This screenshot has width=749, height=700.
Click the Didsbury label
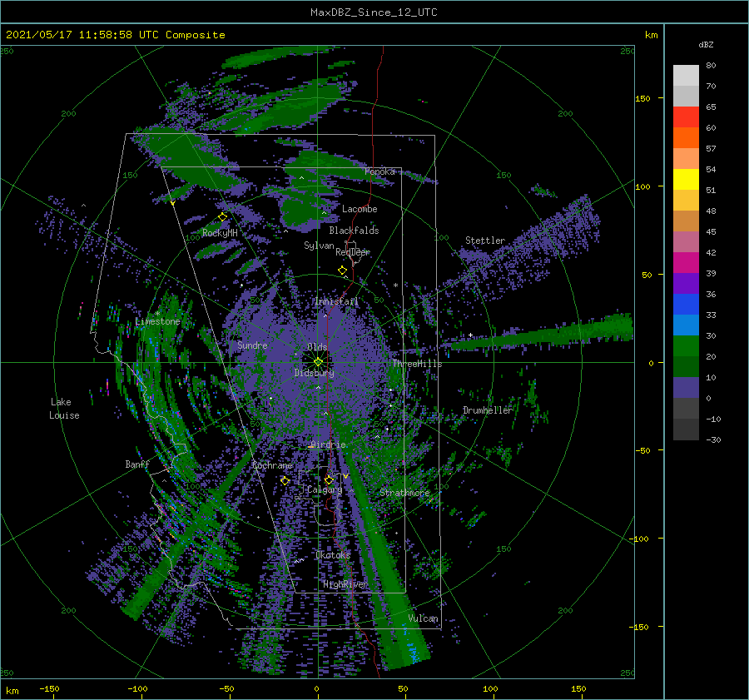(x=315, y=373)
